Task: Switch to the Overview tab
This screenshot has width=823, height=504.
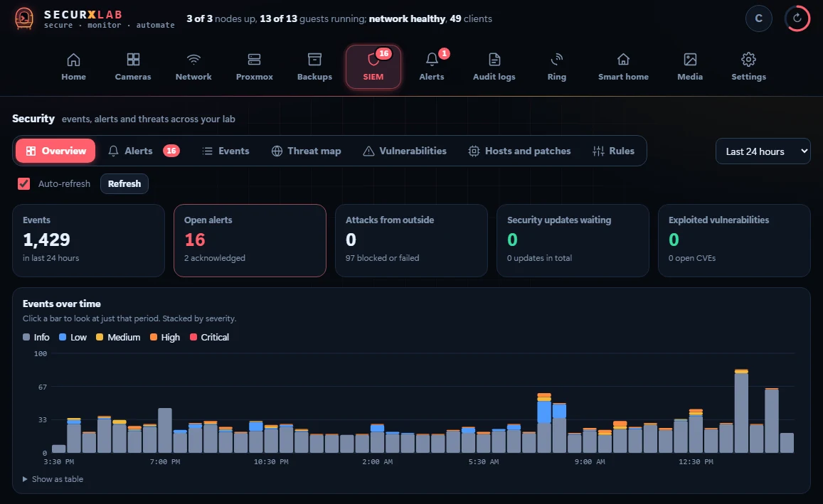Action: click(55, 151)
